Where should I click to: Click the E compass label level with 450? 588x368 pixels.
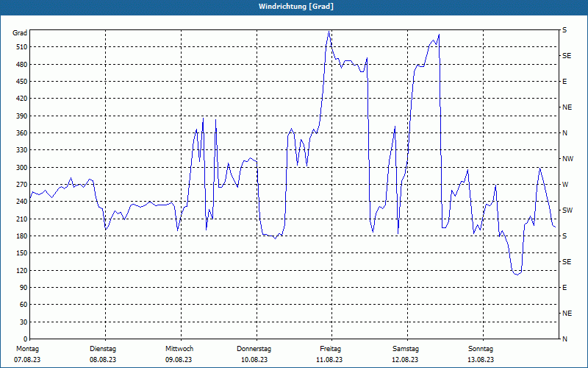pyautogui.click(x=564, y=82)
